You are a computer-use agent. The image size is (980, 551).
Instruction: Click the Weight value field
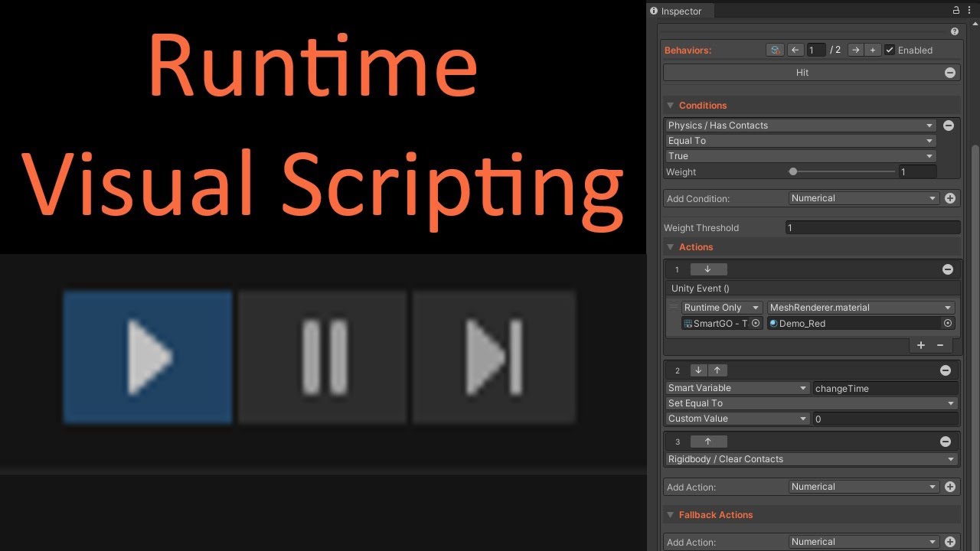coord(917,172)
